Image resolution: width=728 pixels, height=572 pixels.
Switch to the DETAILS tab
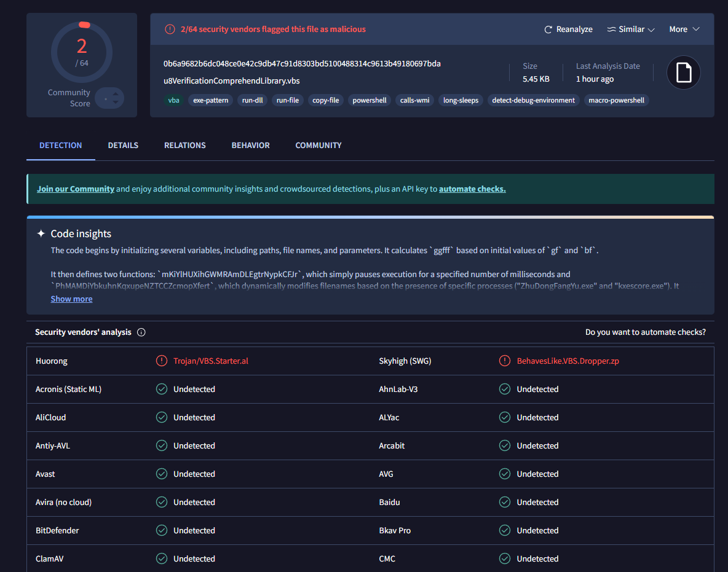tap(123, 145)
